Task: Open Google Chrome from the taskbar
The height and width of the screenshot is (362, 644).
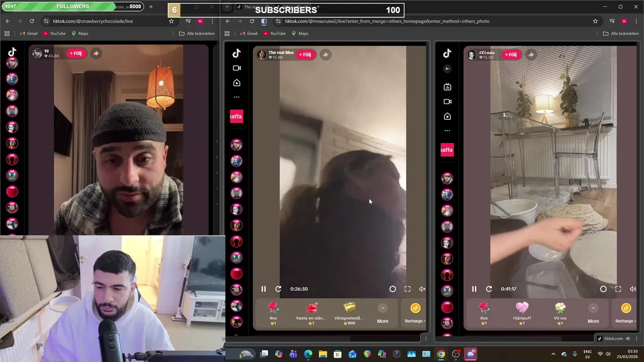Action: [x=441, y=354]
